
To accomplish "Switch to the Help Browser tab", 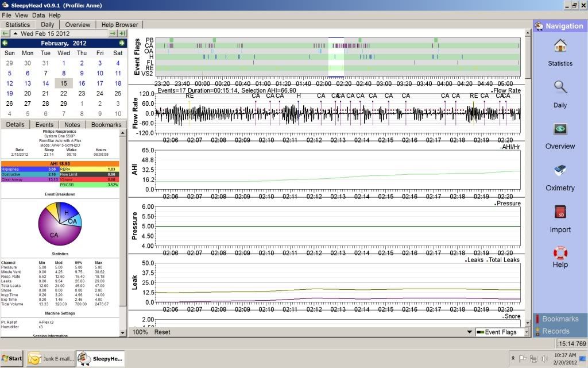I will (x=119, y=25).
